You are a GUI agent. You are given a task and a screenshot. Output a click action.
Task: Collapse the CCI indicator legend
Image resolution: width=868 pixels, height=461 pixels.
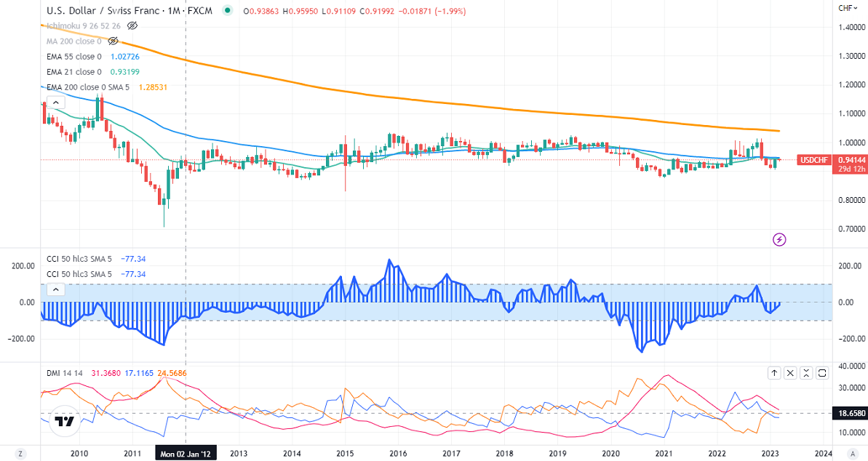55,289
